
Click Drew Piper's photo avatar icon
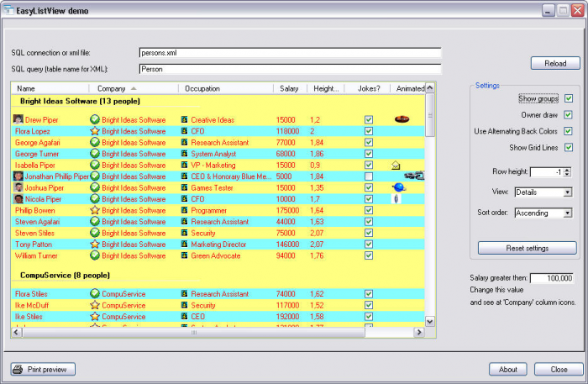pos(18,119)
